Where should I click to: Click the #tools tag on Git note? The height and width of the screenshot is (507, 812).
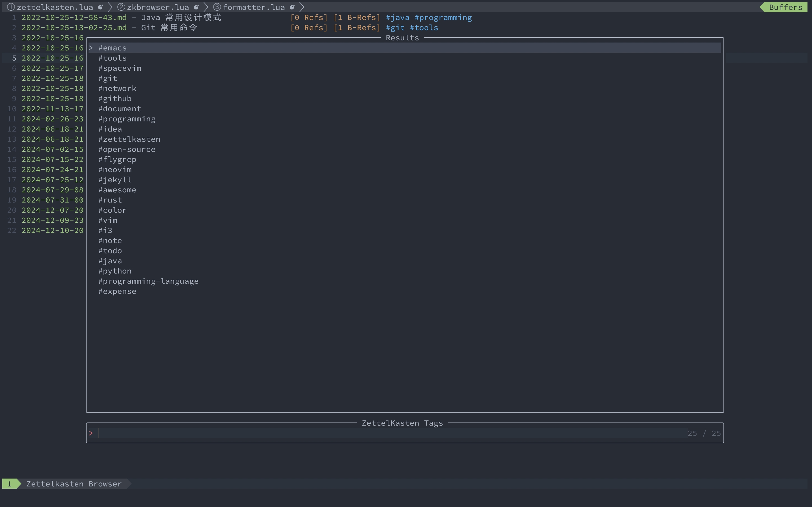(x=424, y=28)
